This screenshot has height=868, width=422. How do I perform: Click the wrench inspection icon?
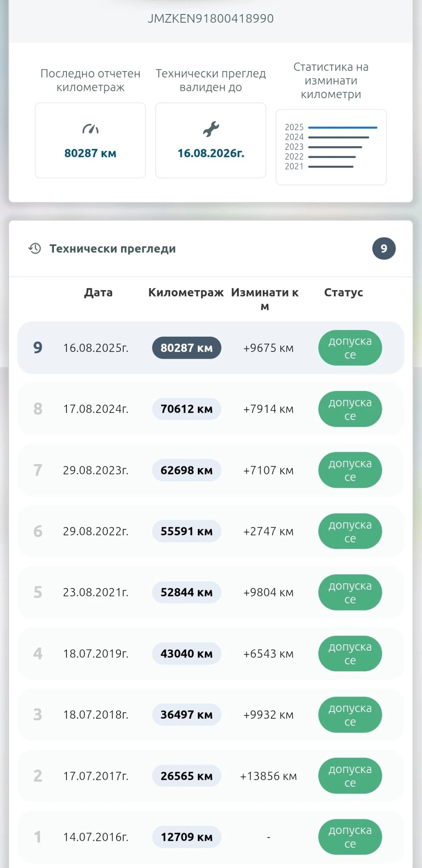[x=211, y=129]
